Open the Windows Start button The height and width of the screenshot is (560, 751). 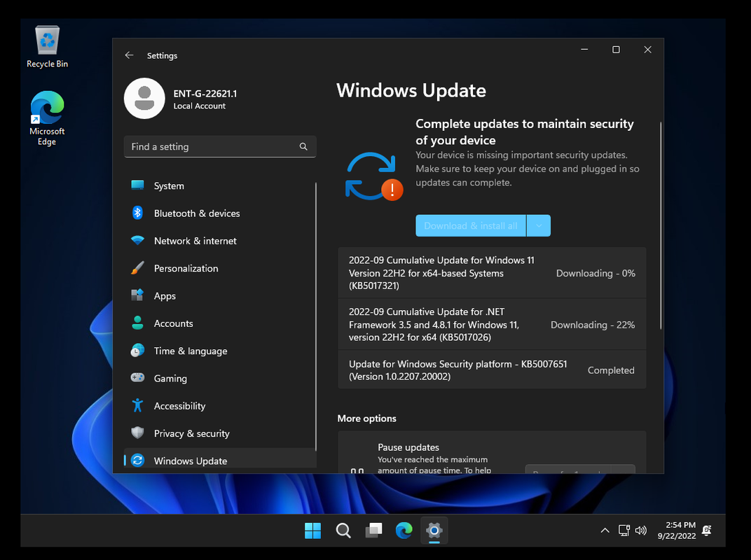tap(312, 531)
